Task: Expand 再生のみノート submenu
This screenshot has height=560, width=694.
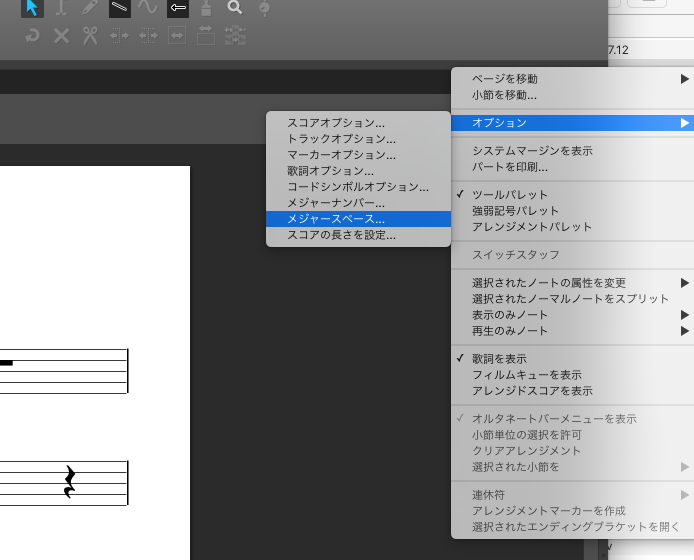Action: click(x=572, y=331)
